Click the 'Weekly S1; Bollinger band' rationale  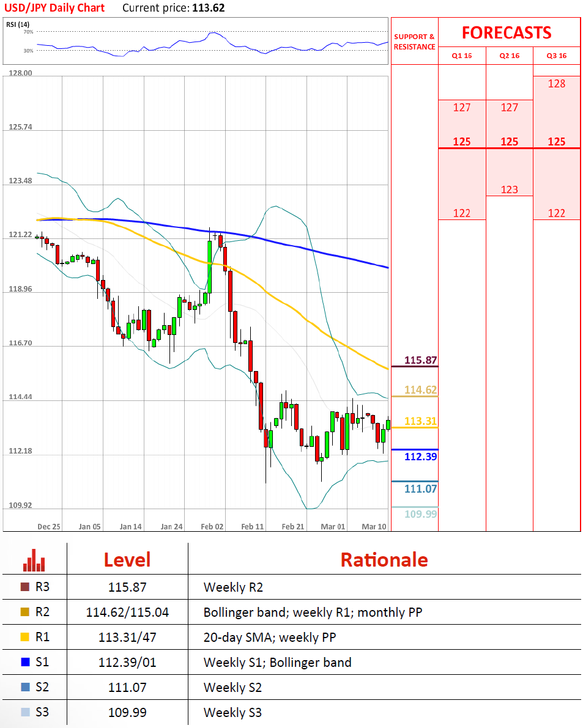[x=277, y=663]
